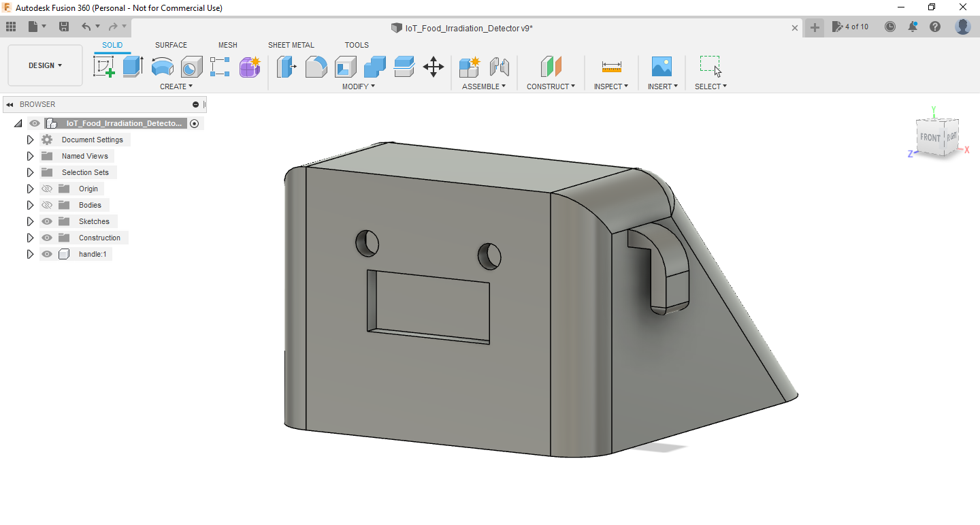The width and height of the screenshot is (980, 525).
Task: Open the Create Form tool
Action: 250,66
